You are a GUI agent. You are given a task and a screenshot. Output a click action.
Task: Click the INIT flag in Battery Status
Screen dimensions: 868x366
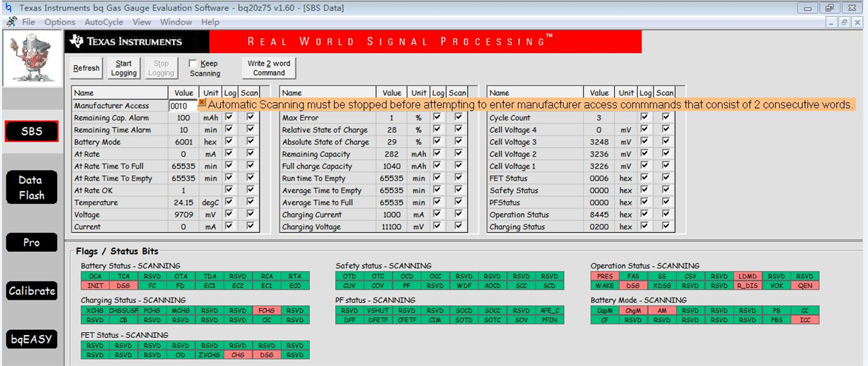tap(95, 286)
